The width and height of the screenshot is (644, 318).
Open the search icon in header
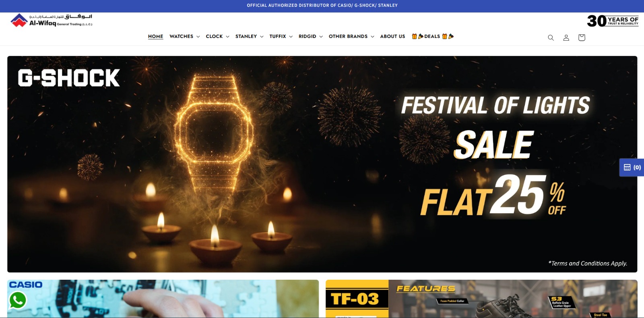click(551, 37)
